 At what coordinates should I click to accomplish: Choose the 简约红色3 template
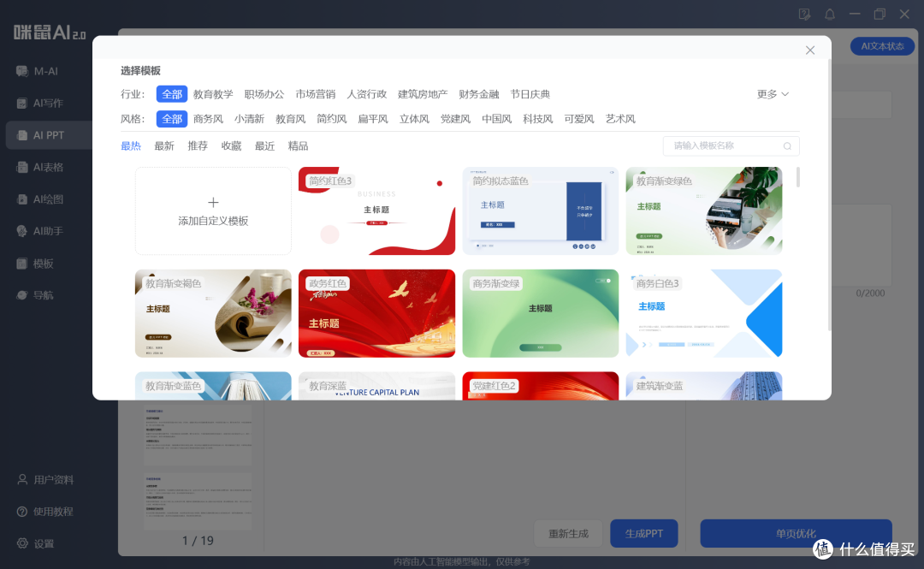[x=377, y=211]
